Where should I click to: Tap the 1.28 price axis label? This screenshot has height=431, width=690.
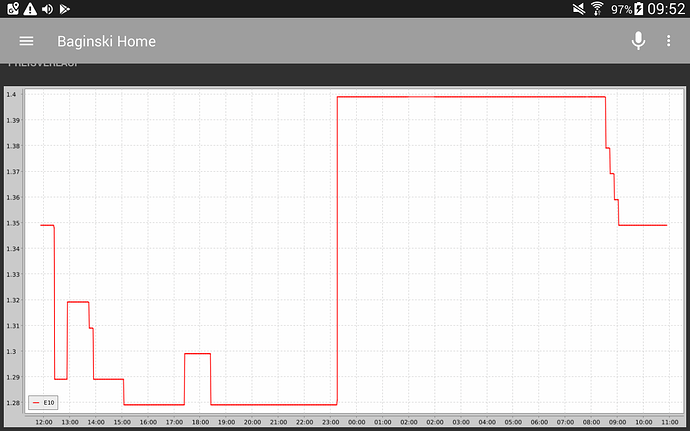click(x=12, y=403)
